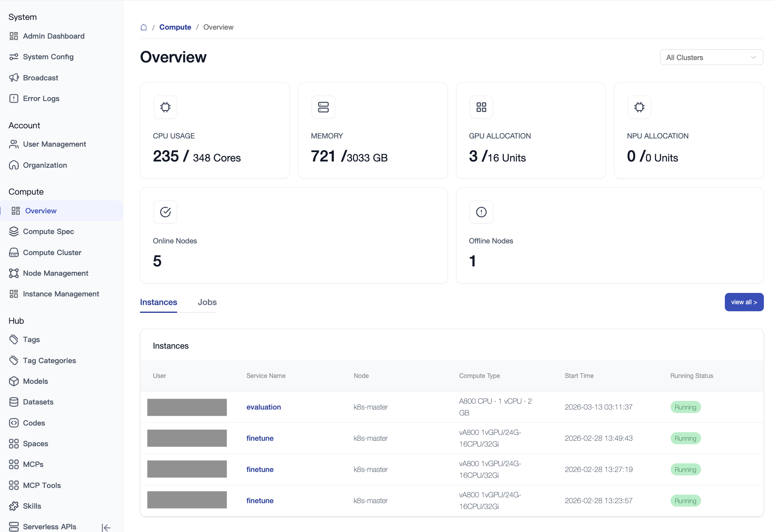The width and height of the screenshot is (774, 532).
Task: Open the first finetune service link
Action: click(260, 438)
